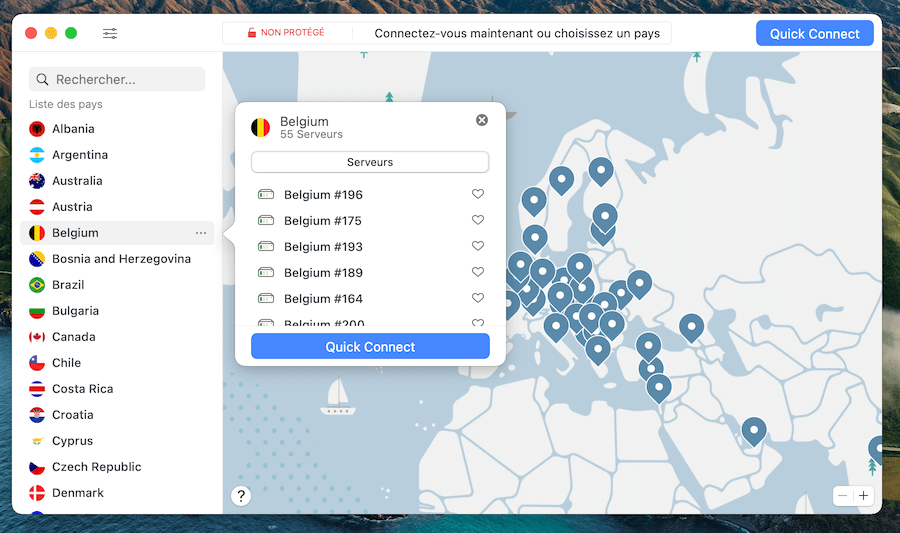
Task: Favorite the Belgium #196 server heart
Action: (478, 194)
